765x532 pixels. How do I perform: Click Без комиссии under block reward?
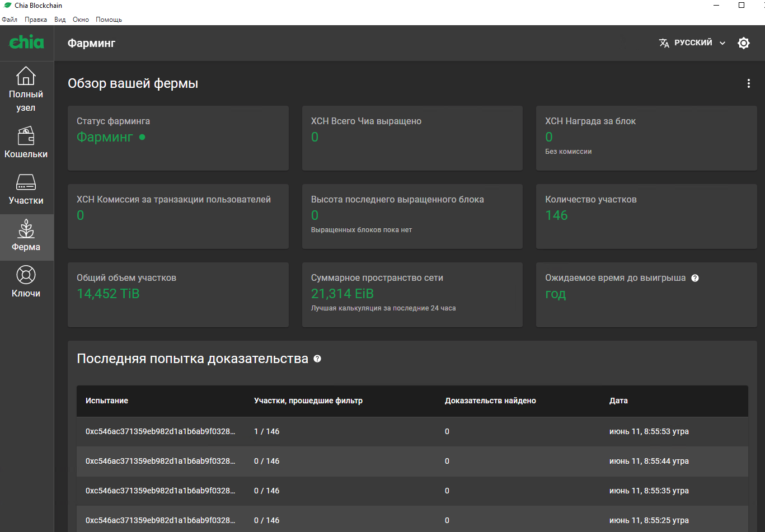(x=569, y=152)
